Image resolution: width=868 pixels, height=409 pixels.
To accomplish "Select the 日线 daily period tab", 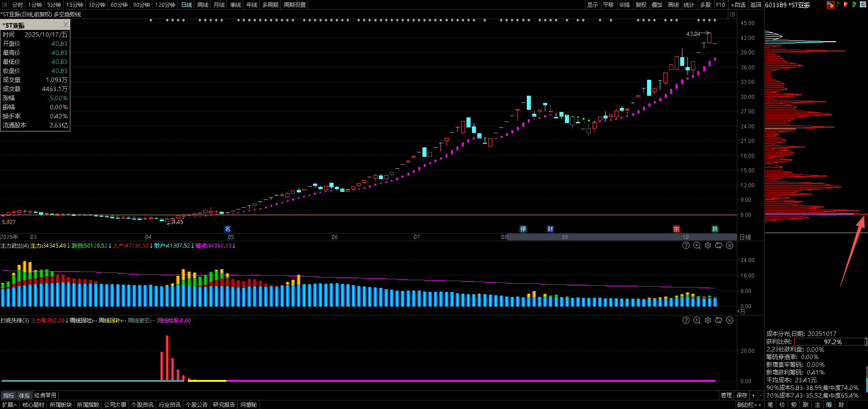I will [x=186, y=5].
